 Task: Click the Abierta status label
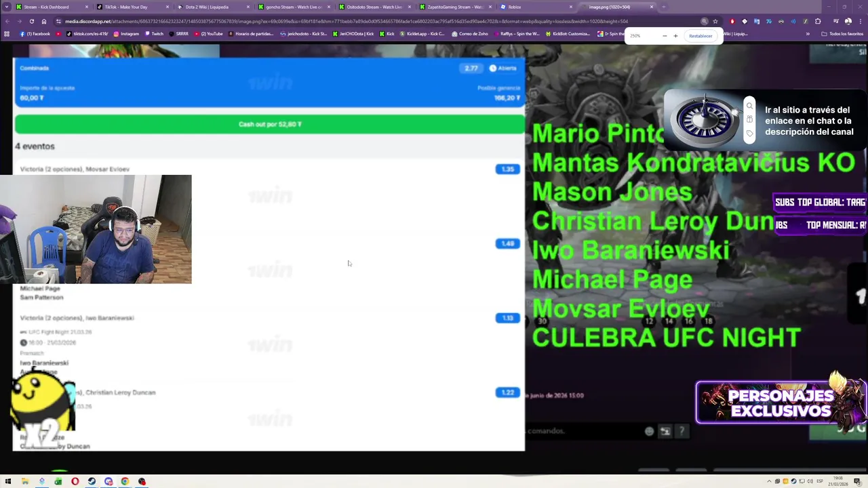pos(503,68)
